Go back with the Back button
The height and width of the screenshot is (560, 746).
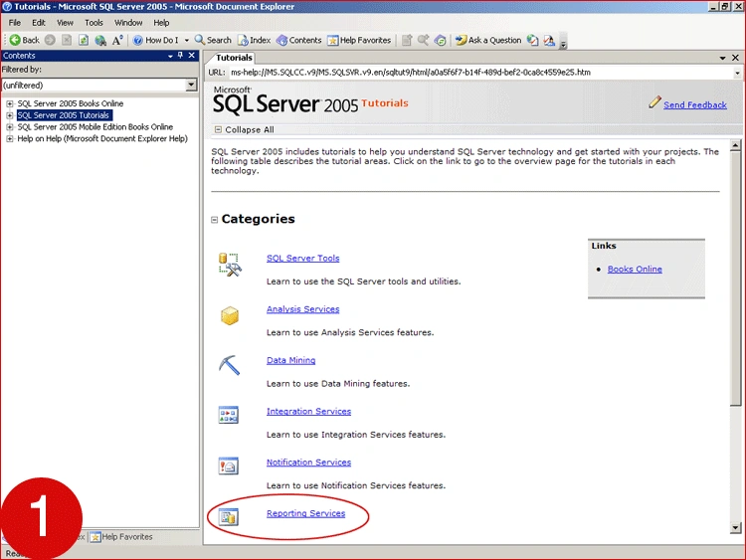pos(25,41)
